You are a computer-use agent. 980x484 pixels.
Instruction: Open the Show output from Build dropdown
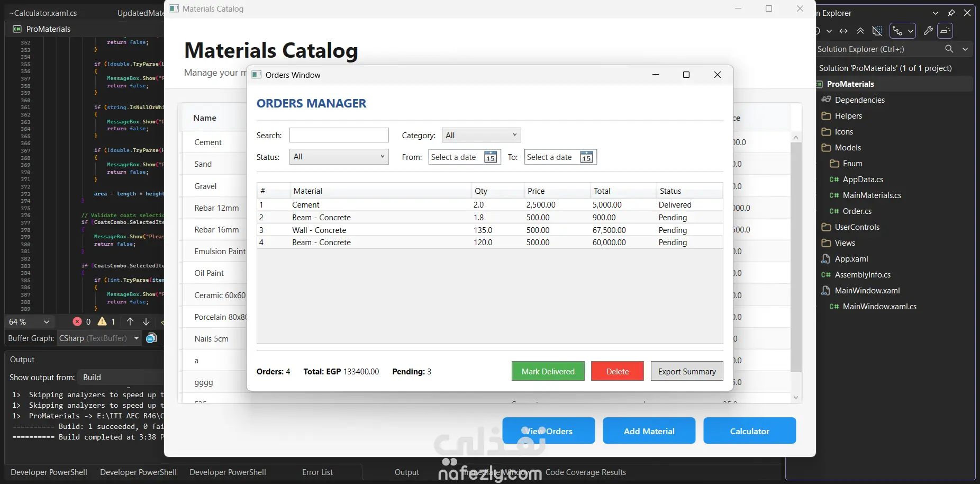pos(121,378)
